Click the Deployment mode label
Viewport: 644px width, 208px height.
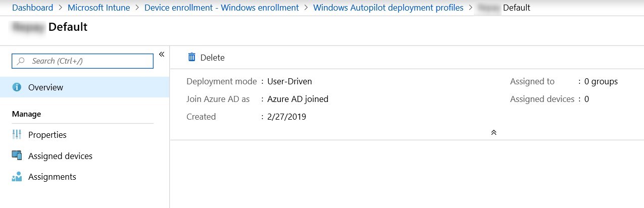coord(222,81)
